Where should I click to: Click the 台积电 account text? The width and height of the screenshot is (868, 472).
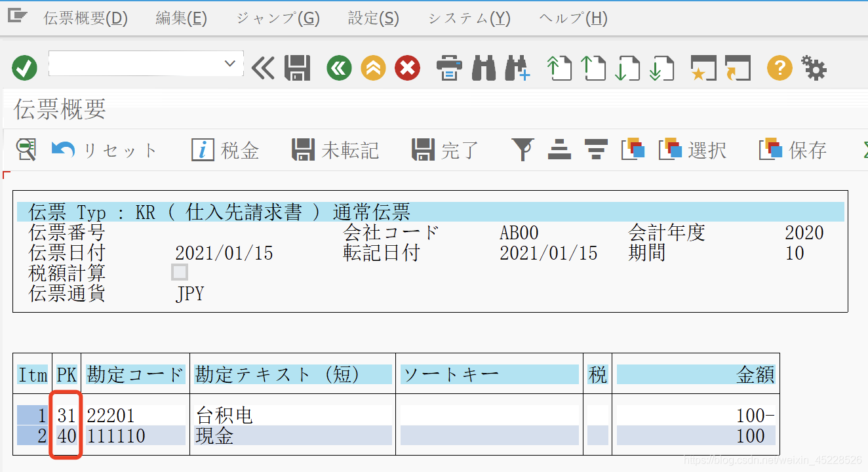click(x=224, y=416)
